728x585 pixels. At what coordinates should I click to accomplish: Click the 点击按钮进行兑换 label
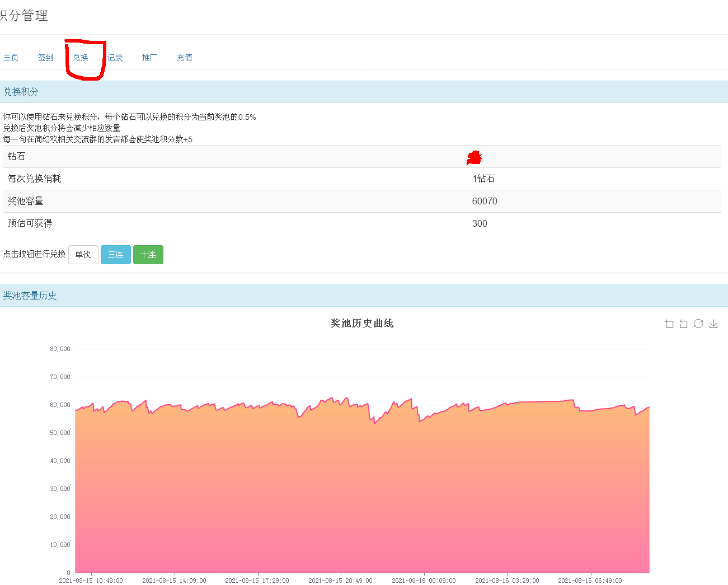34,254
